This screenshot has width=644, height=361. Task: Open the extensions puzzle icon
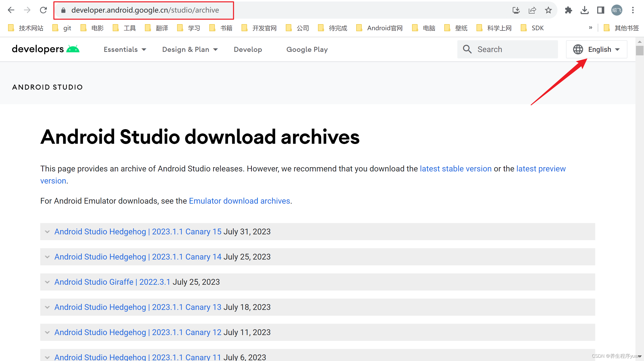tap(569, 10)
